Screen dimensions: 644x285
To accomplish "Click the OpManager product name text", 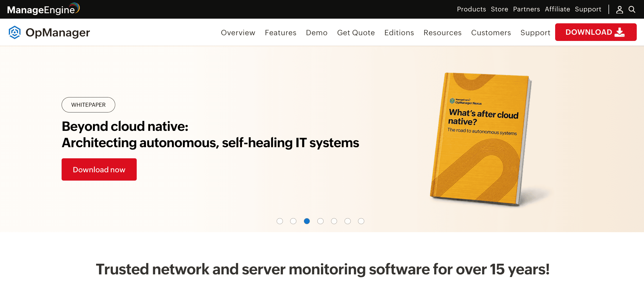I will (58, 33).
